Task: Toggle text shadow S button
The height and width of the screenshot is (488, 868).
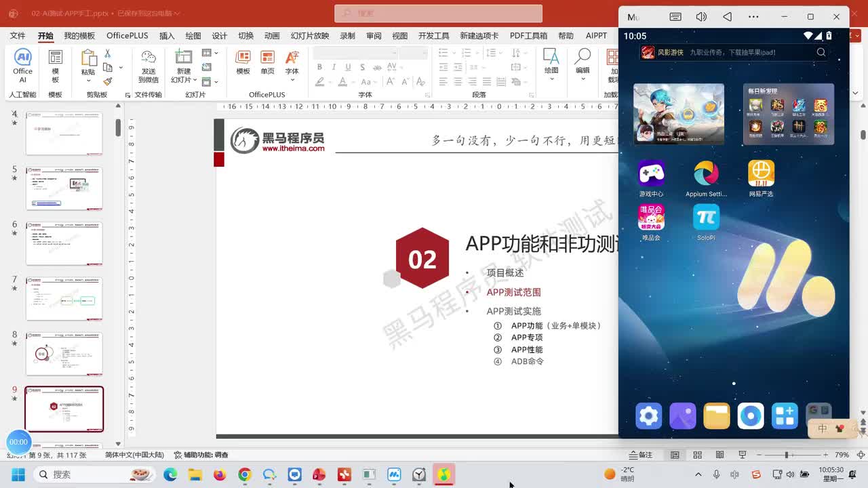Action: (x=363, y=67)
